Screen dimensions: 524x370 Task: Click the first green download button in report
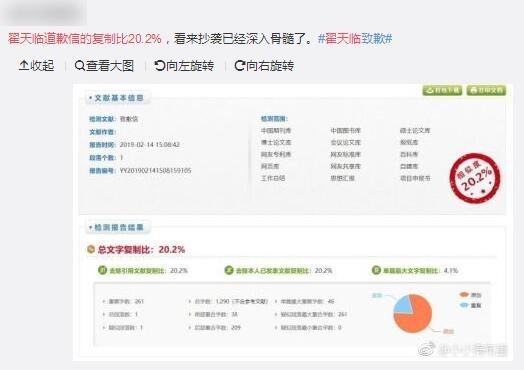pos(442,90)
